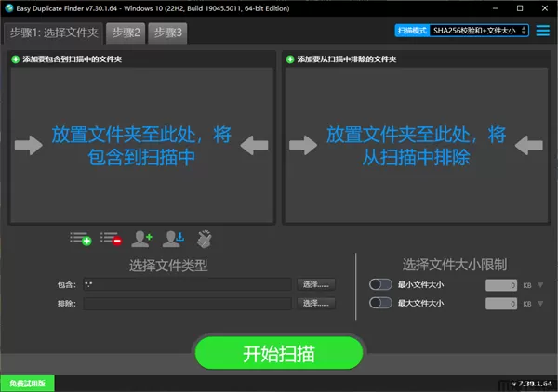Switch to the 步骤2 tab
This screenshot has width=558, height=392.
click(x=126, y=33)
